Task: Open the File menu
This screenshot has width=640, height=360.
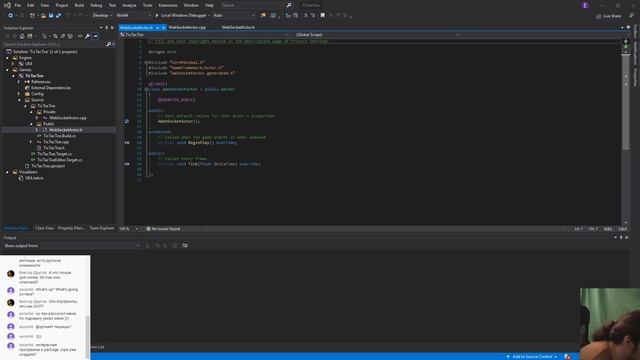Action: (18, 5)
